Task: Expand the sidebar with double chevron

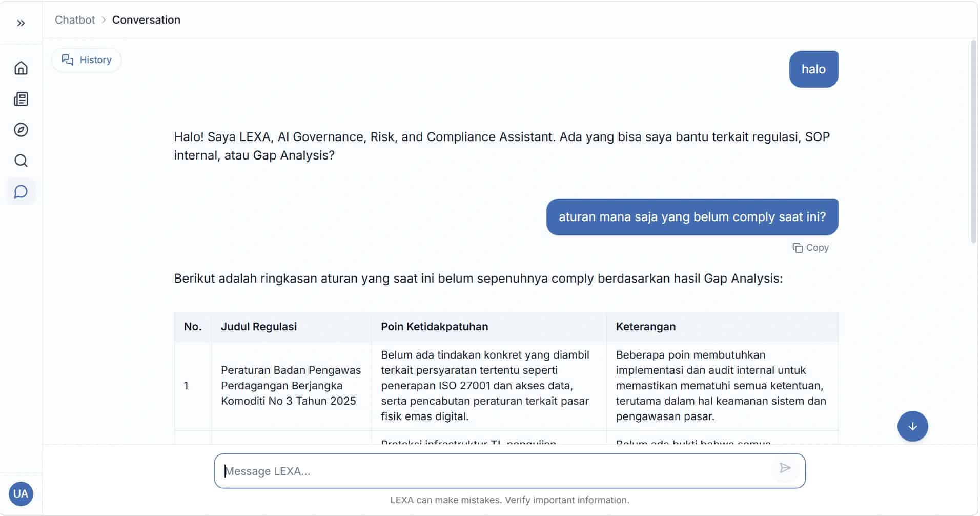Action: (x=21, y=23)
